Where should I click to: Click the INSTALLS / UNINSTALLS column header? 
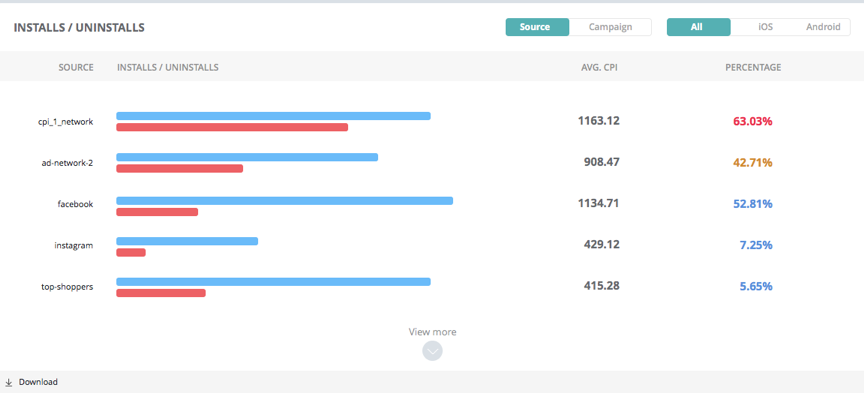coord(168,67)
